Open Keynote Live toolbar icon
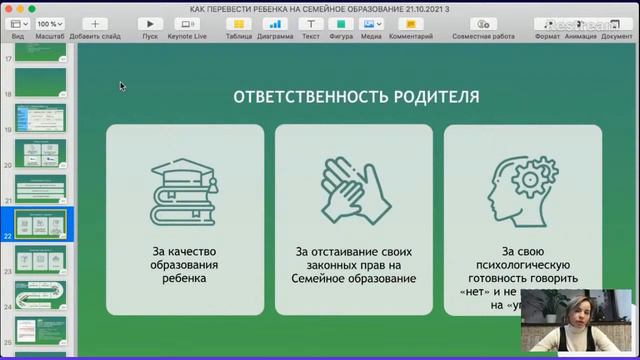640x360 pixels. click(x=187, y=24)
